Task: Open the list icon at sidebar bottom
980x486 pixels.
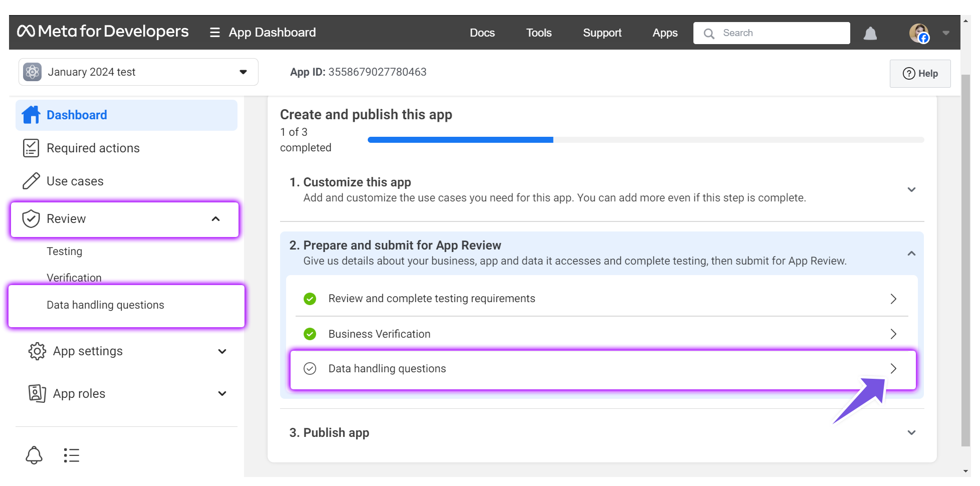Action: point(72,455)
